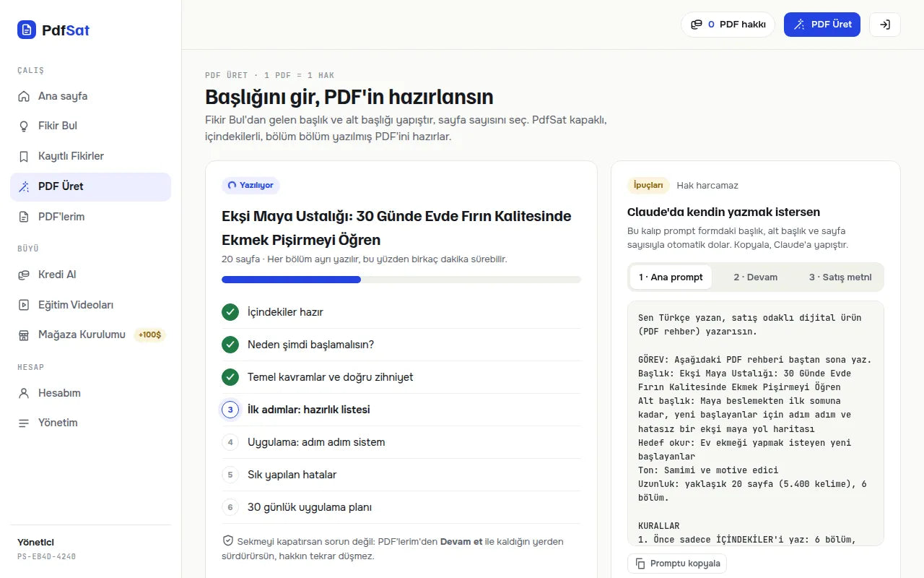
Task: Click the Yönetici user name
Action: coord(35,543)
